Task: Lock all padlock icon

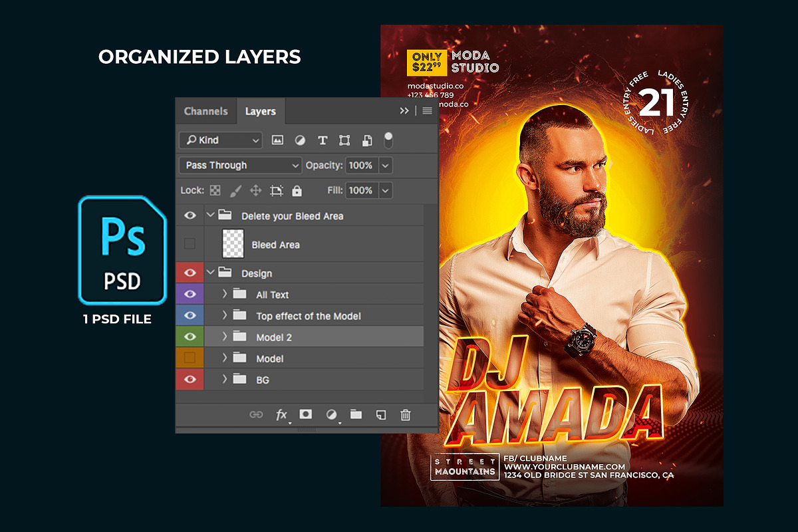Action: pyautogui.click(x=297, y=191)
